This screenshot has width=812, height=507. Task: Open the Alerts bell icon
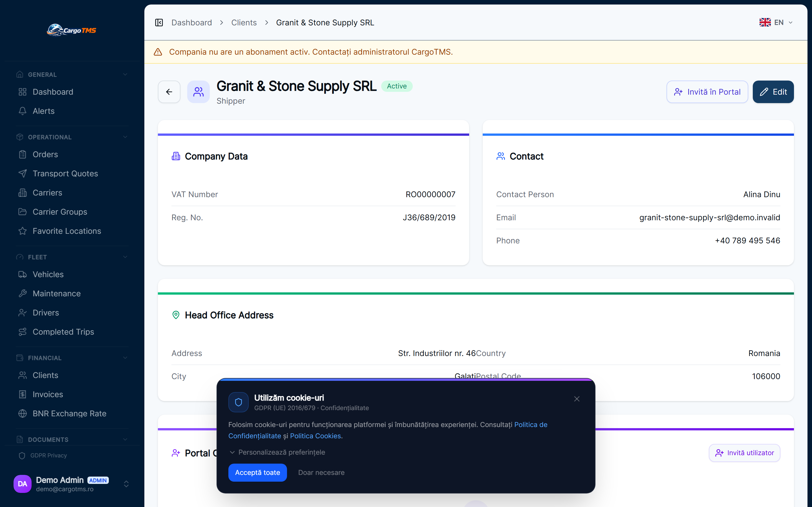click(x=23, y=111)
